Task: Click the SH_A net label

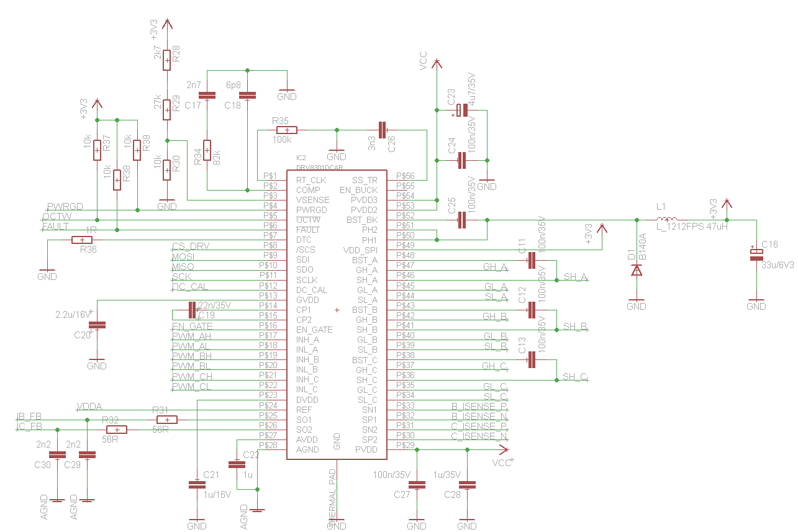Action: pos(575,276)
